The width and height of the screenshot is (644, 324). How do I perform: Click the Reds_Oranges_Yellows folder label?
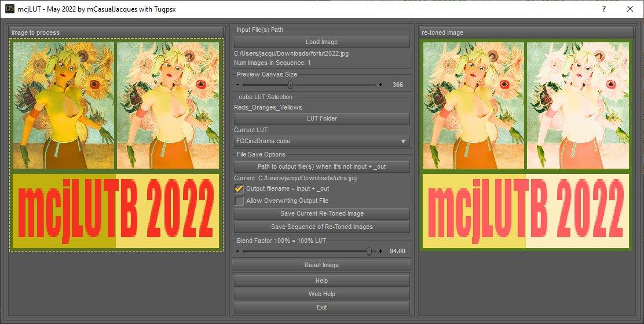[x=268, y=107]
